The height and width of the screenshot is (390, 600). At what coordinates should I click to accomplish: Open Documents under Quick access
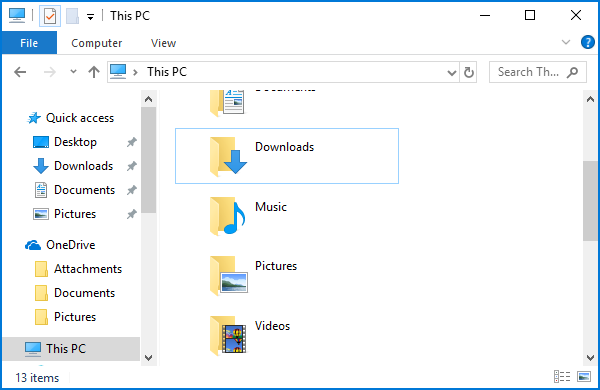point(84,190)
